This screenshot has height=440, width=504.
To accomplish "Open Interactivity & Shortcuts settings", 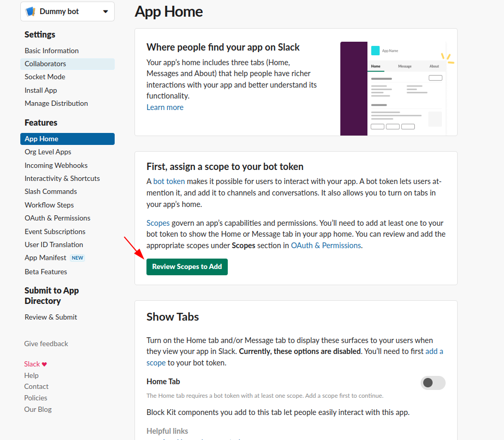I will 62,178.
